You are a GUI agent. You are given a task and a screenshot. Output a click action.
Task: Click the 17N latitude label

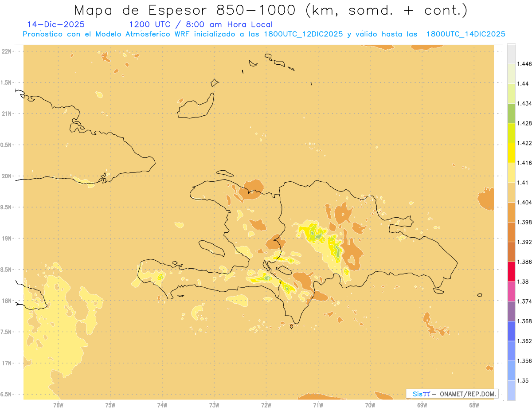pos(7,363)
